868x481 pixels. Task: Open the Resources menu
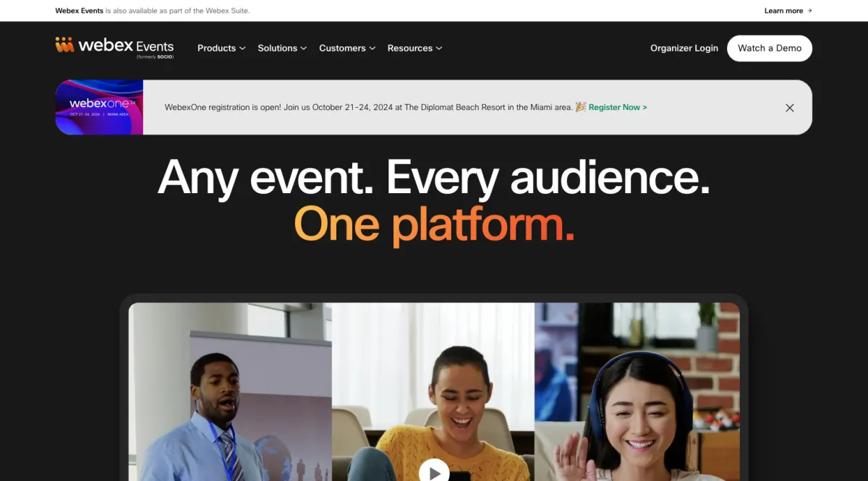414,48
